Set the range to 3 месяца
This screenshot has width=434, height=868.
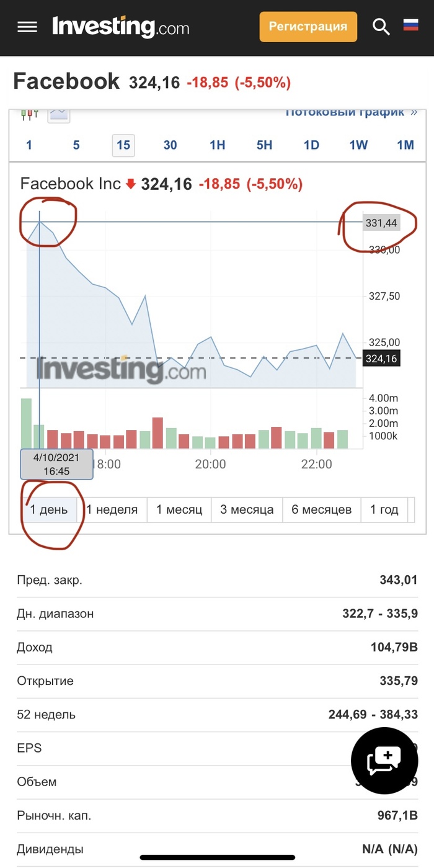(247, 510)
